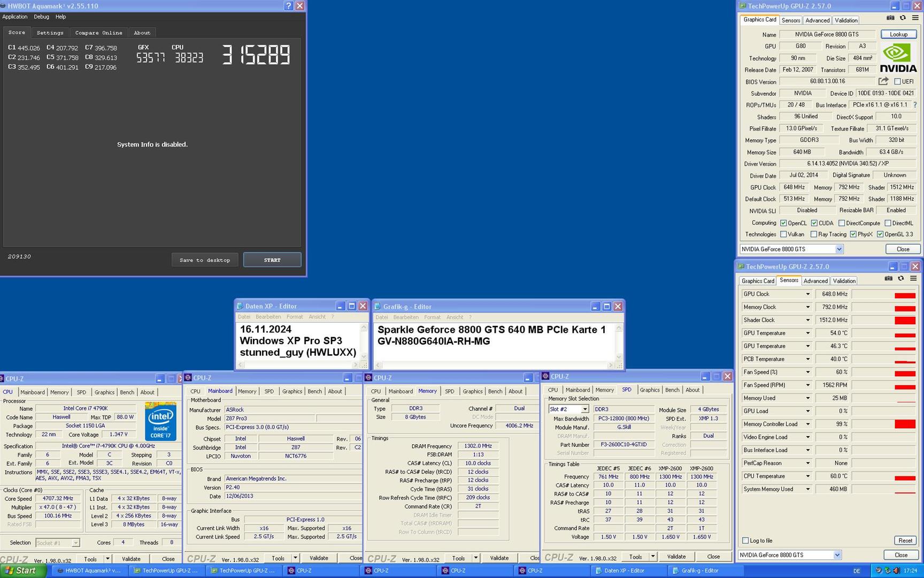Expand the Memory Controller Load sensor dropdown
924x578 pixels.
click(x=807, y=424)
